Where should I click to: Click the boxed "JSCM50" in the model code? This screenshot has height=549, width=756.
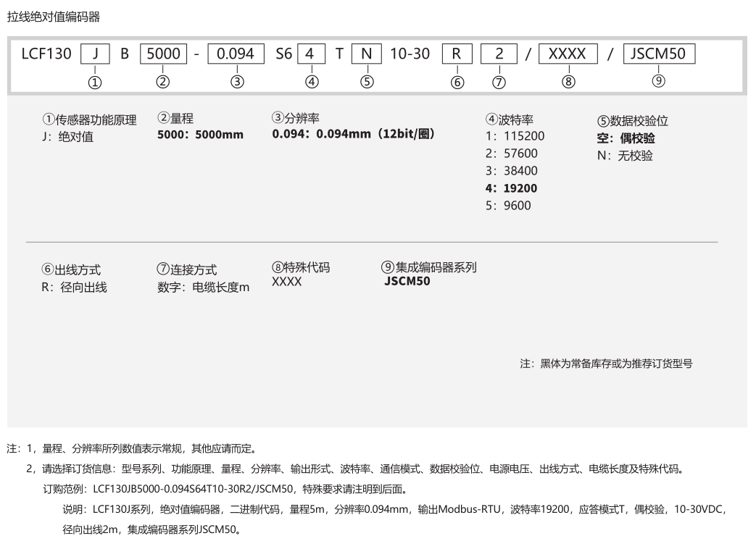click(x=659, y=54)
